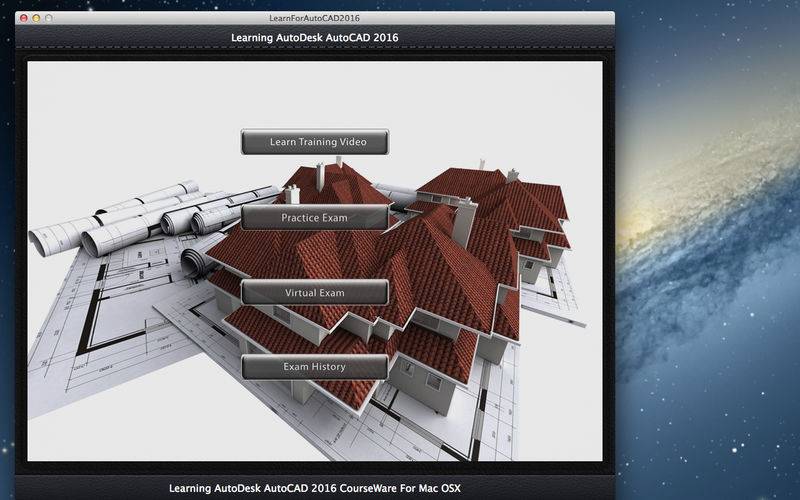Click the 'Learning AutoDesk AutoCAD 2016' header text

coord(314,37)
